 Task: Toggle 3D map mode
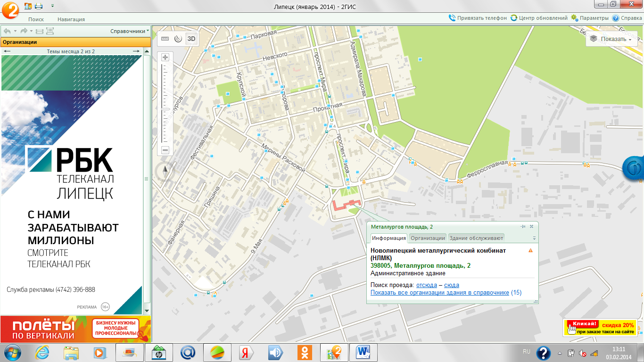coord(191,39)
